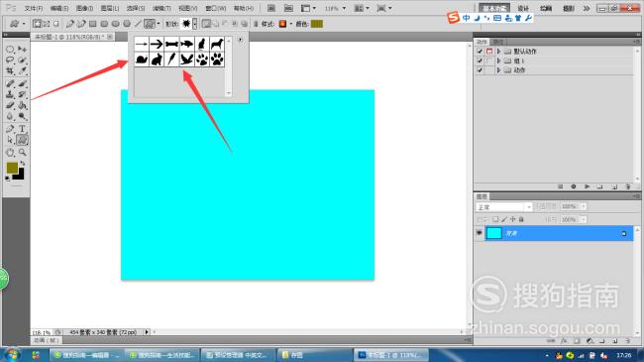Open the 选择(S) menu
Image resolution: width=644 pixels, height=362 pixels.
coord(136,8)
